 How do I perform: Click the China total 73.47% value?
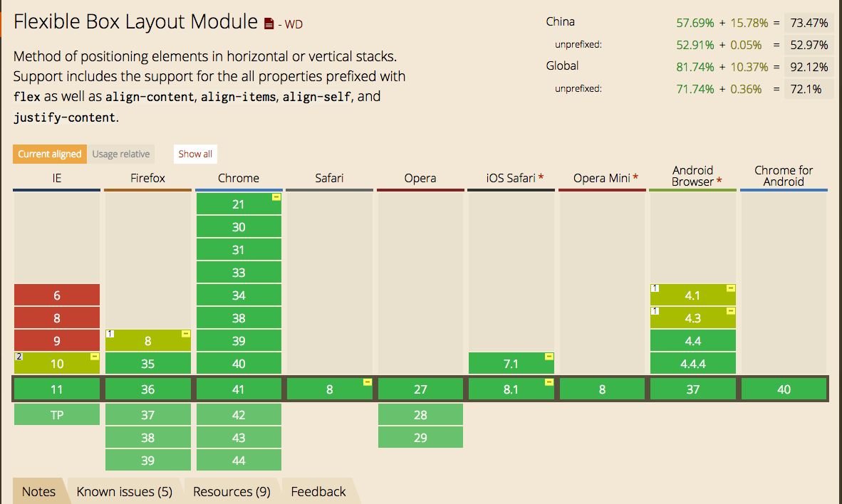point(809,23)
